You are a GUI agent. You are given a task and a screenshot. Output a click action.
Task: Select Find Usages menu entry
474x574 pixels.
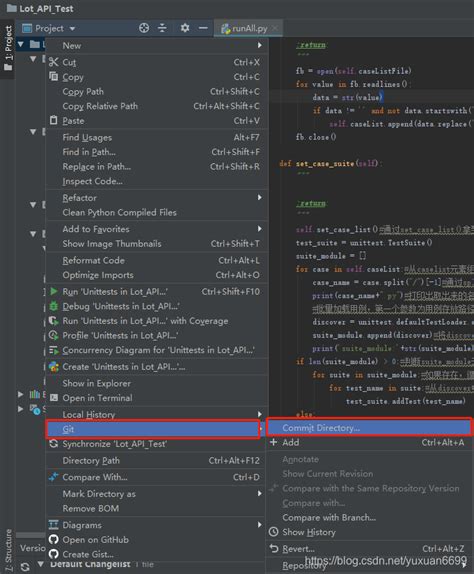[157, 137]
